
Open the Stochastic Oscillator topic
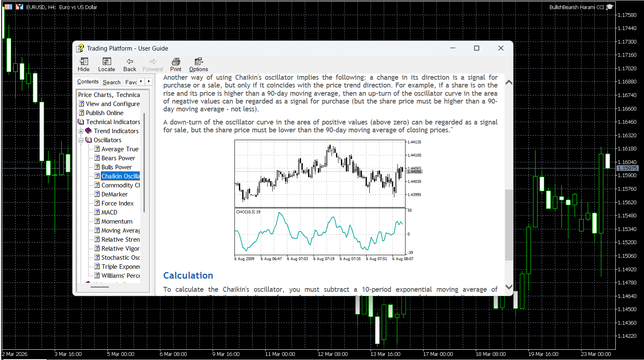click(x=117, y=258)
